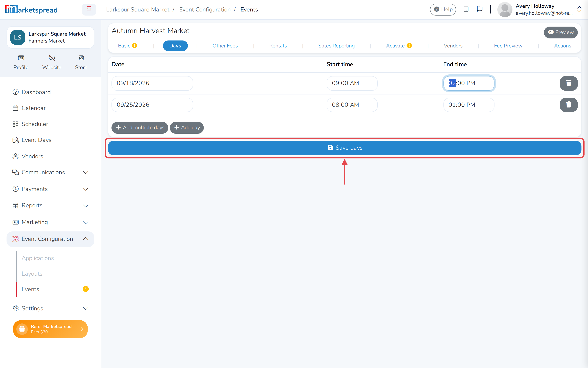Click the Larkspur Square Market card name
The image size is (588, 368).
[57, 34]
